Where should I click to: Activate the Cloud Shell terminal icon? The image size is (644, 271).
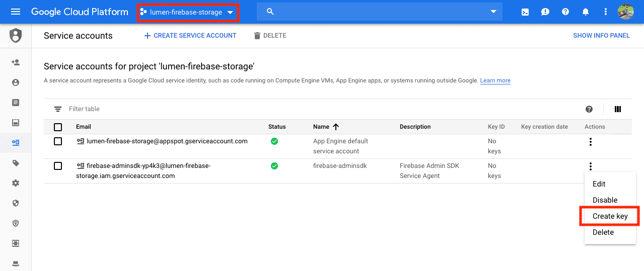[x=525, y=12]
